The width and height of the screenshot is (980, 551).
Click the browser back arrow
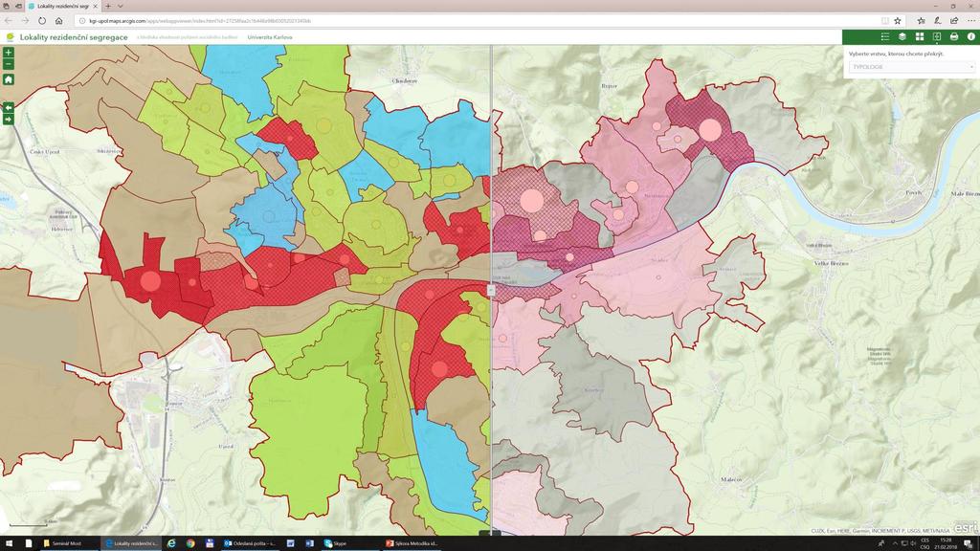[9, 21]
